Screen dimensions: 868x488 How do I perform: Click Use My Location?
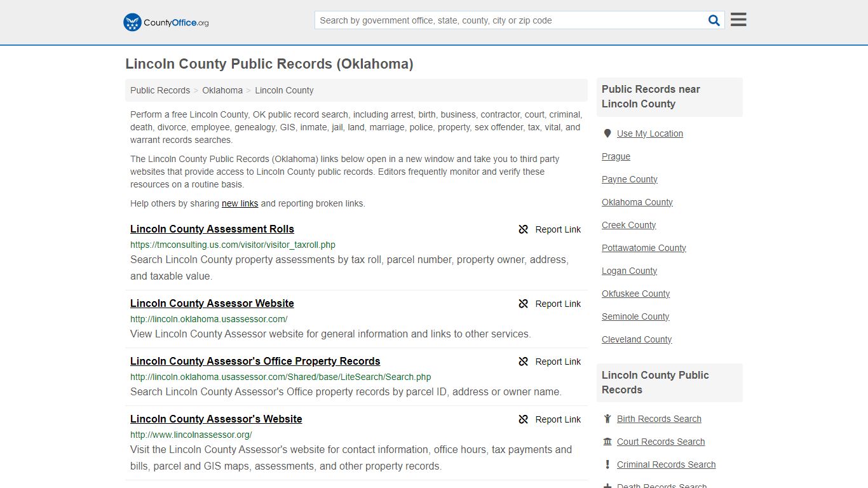tap(650, 133)
